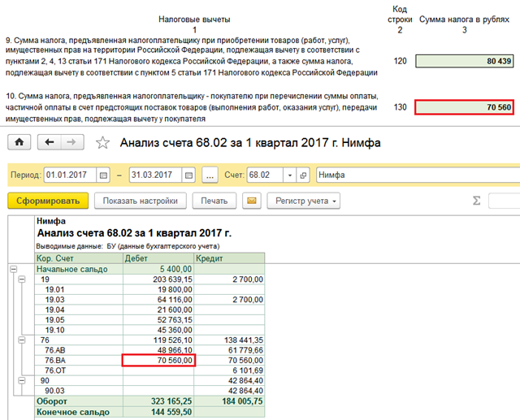Select line 120 value 80 439
The width and height of the screenshot is (520, 420).
coord(464,61)
